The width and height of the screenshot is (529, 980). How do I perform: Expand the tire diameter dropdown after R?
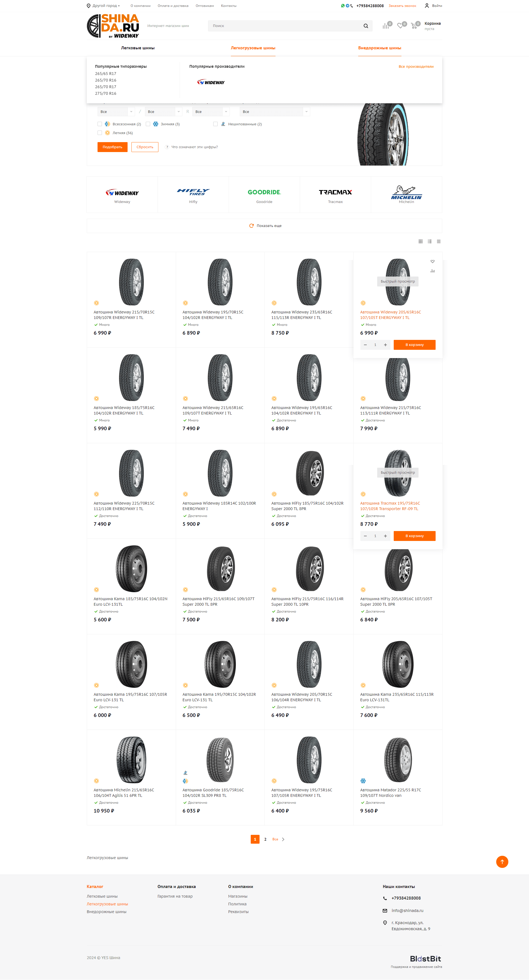click(x=211, y=112)
